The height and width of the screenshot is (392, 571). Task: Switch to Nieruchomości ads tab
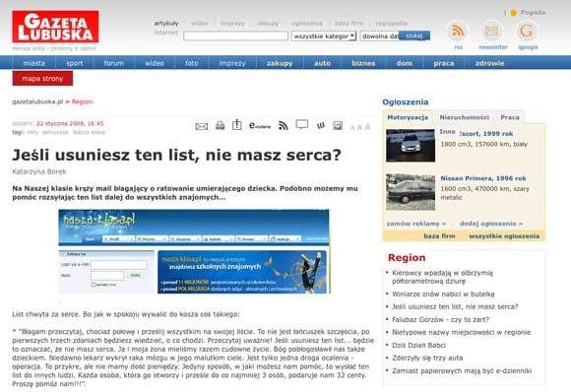[464, 117]
